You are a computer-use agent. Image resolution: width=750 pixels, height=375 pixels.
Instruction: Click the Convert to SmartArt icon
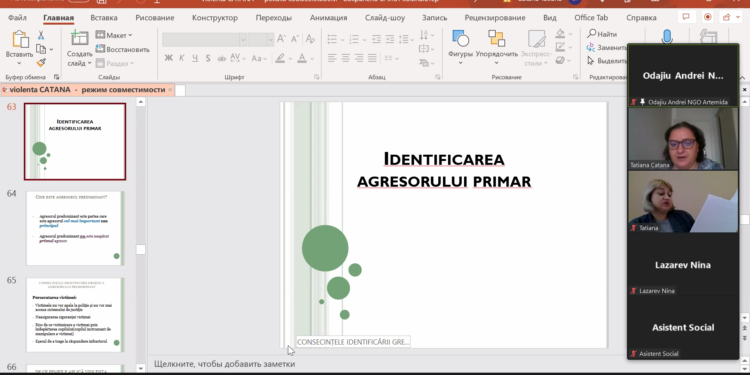[x=424, y=63]
